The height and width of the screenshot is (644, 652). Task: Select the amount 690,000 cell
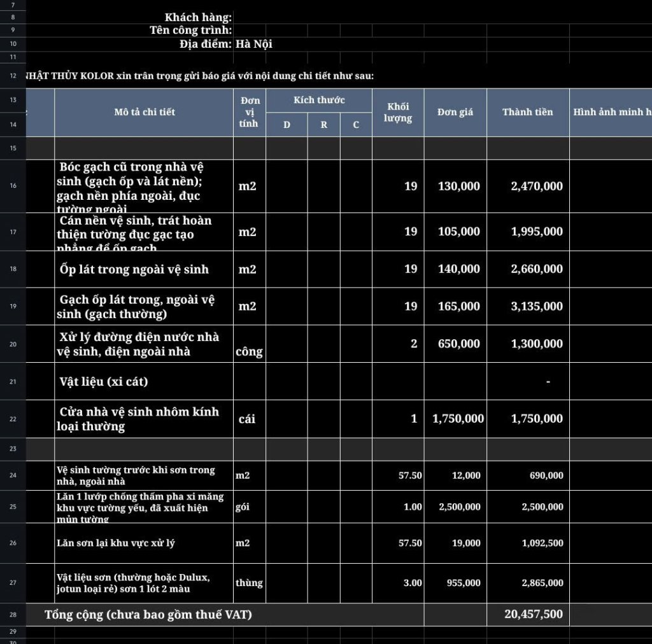(x=528, y=475)
